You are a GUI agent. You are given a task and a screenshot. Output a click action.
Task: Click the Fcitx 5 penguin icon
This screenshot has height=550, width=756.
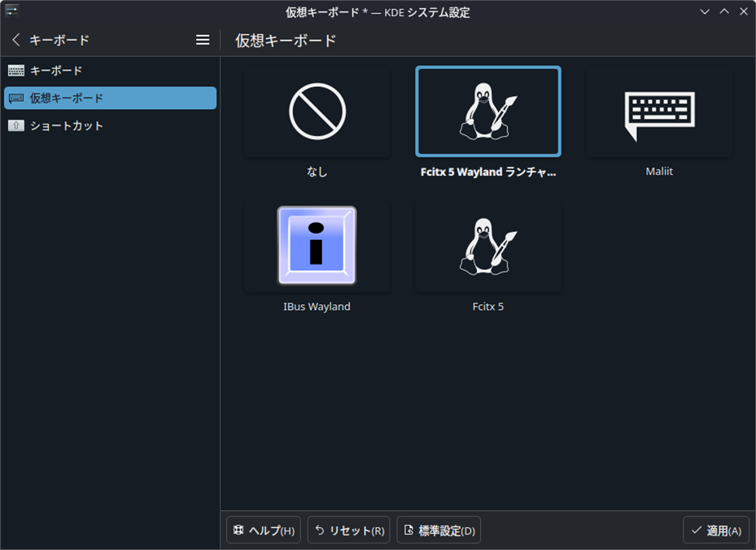click(x=487, y=246)
